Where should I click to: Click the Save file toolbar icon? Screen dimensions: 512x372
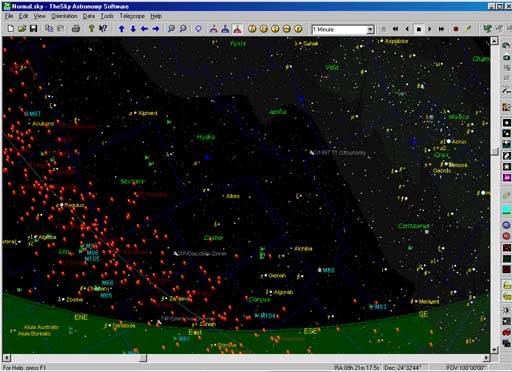pos(33,29)
